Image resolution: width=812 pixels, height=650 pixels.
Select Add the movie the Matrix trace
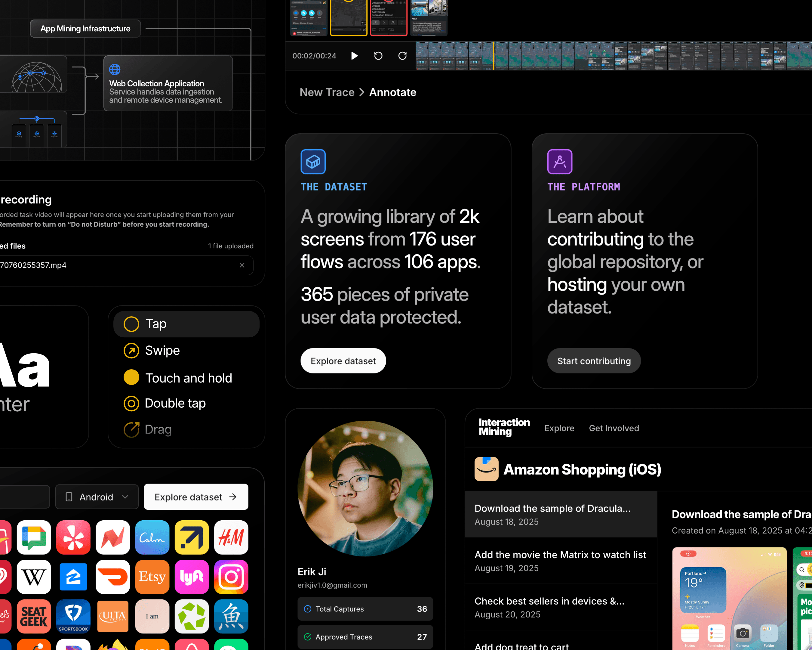pos(561,561)
